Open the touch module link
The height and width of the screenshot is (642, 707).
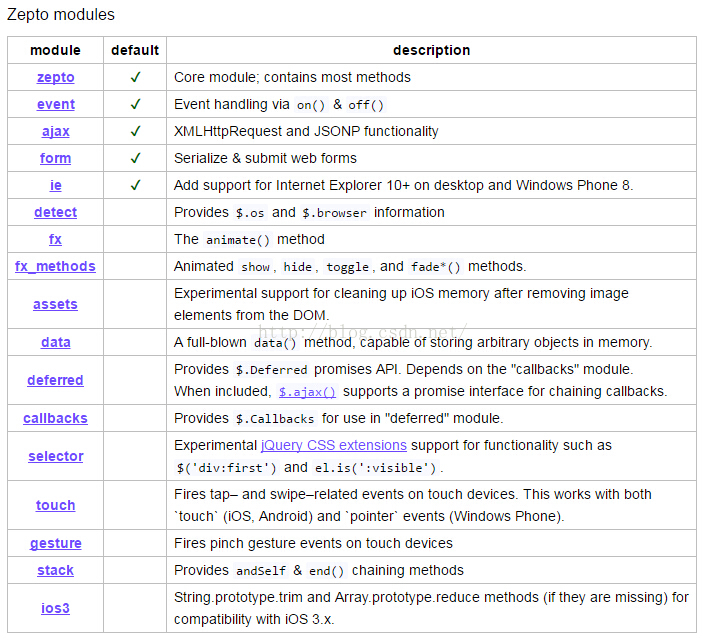[55, 505]
